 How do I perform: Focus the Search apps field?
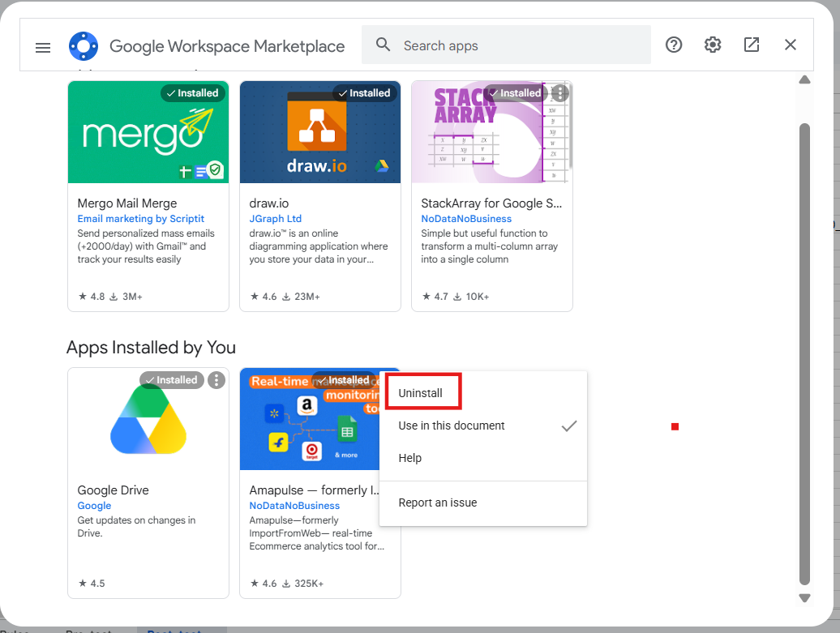click(x=506, y=45)
